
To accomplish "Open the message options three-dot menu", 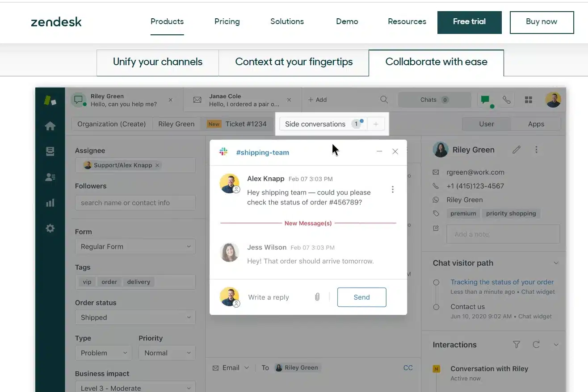I will coord(392,189).
